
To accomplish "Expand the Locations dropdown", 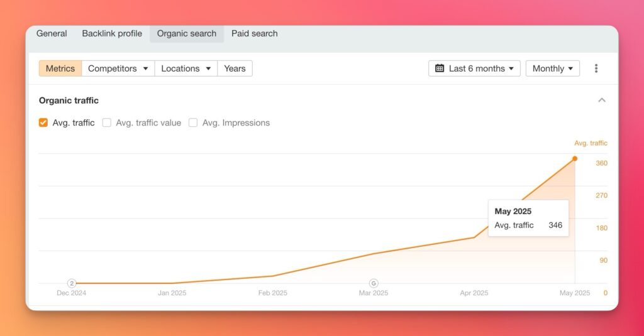I will coord(186,68).
